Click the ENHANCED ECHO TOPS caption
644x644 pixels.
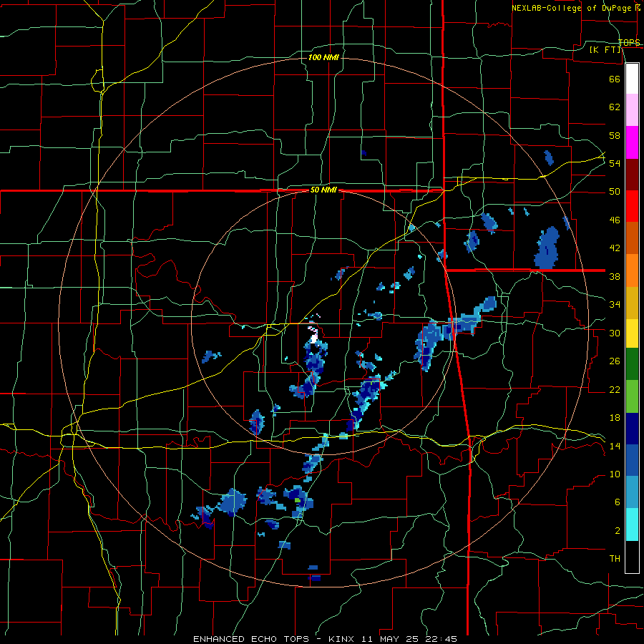point(250,639)
